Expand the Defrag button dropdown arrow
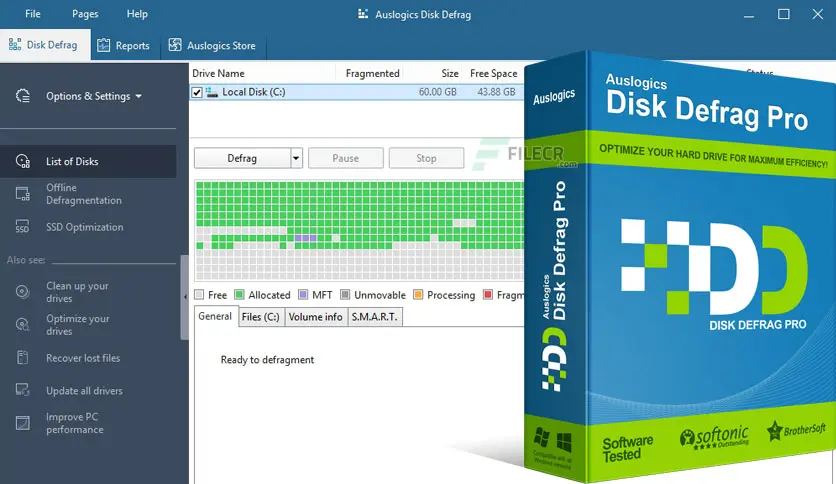This screenshot has height=484, width=836. pos(296,158)
